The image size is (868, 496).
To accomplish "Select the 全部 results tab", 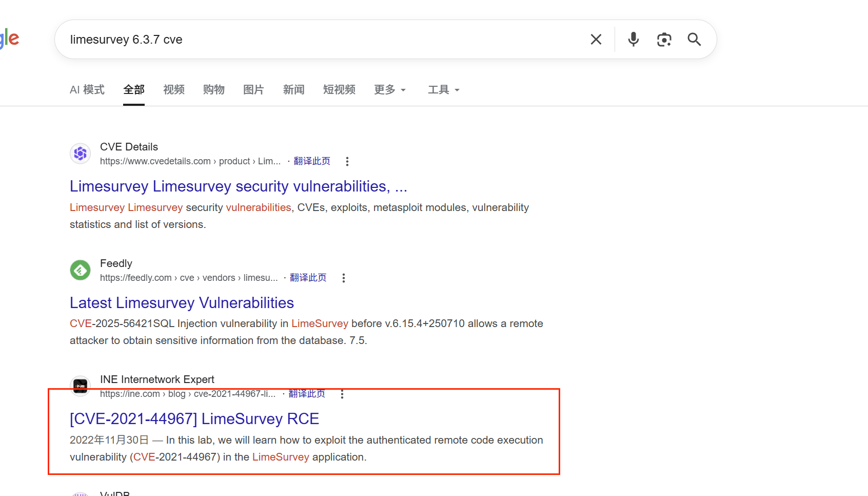I will [134, 90].
